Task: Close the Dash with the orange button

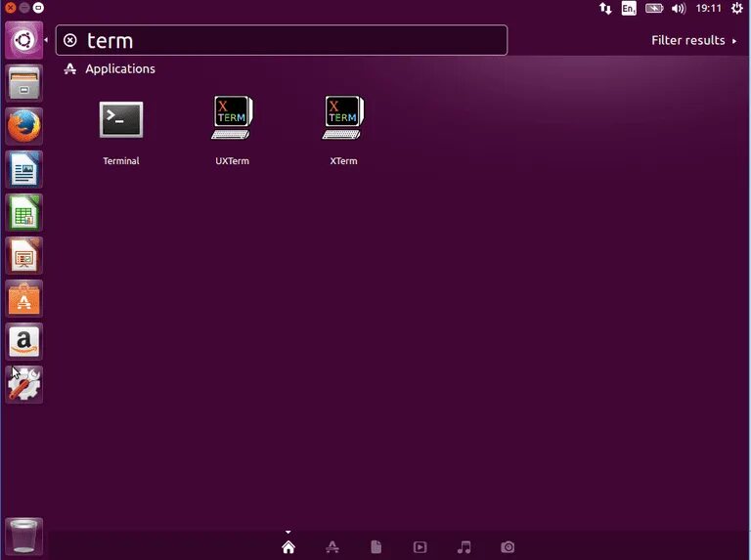Action: (x=10, y=8)
